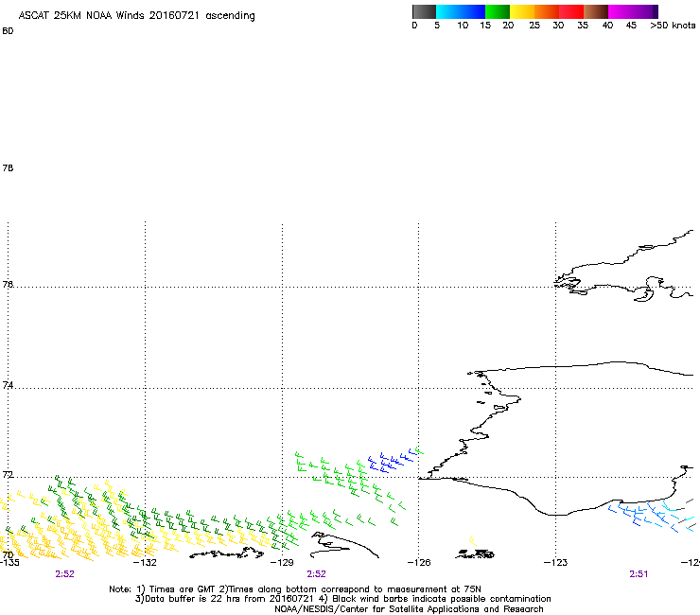Viewport: 700px width, 615px height.
Task: Select the brown 35-40 knots color segment
Action: pyautogui.click(x=596, y=11)
